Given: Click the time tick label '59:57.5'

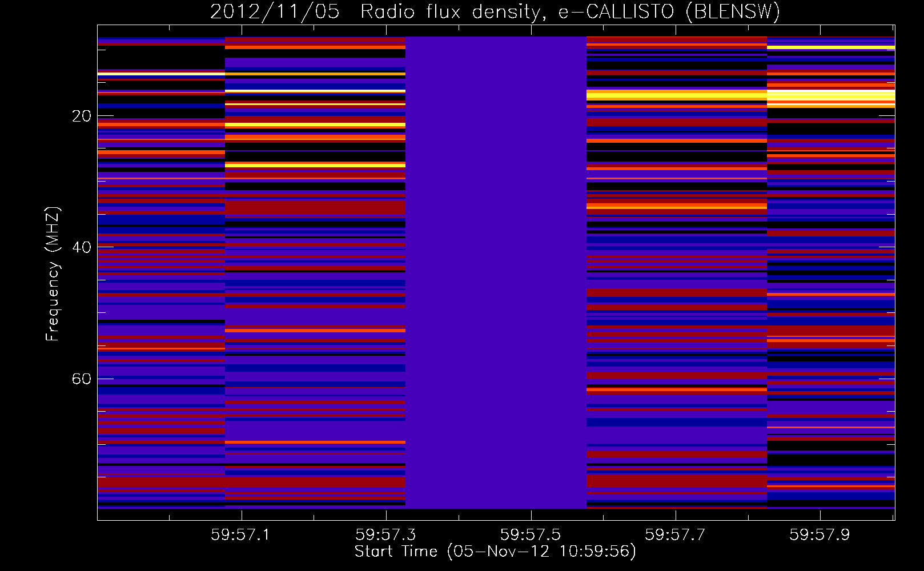Looking at the screenshot, I should coord(531,534).
